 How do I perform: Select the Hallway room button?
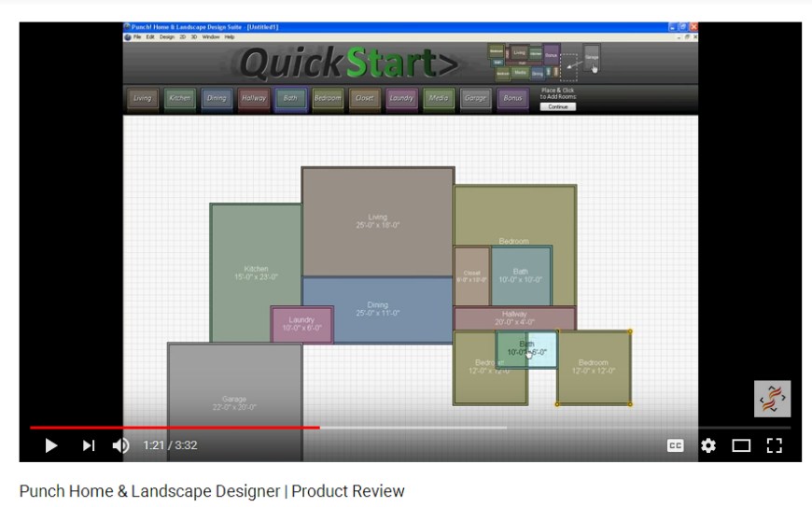pos(254,98)
